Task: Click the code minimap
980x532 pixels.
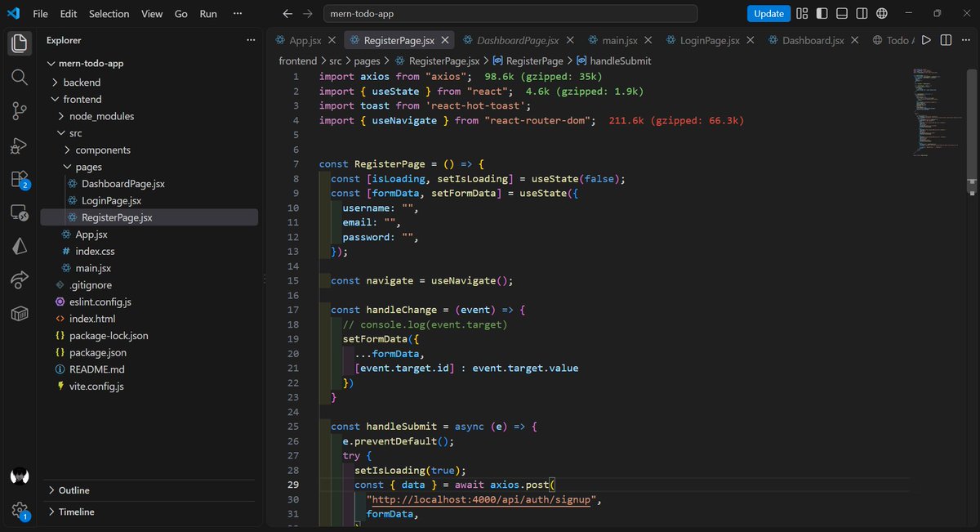Action: coord(938,113)
